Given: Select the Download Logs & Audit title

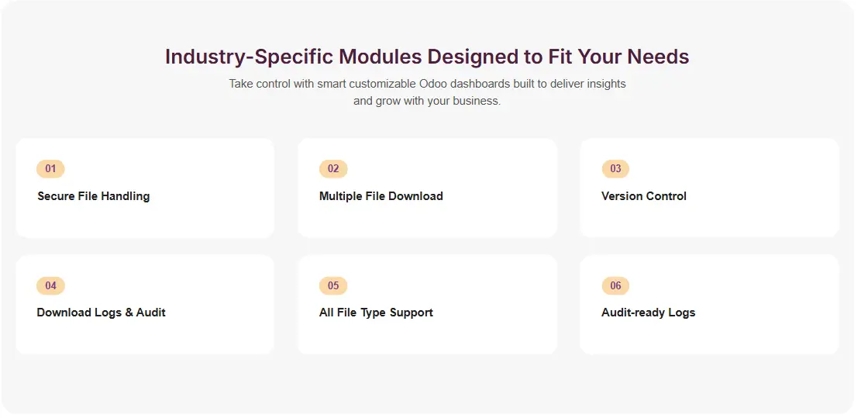Looking at the screenshot, I should pos(102,313).
